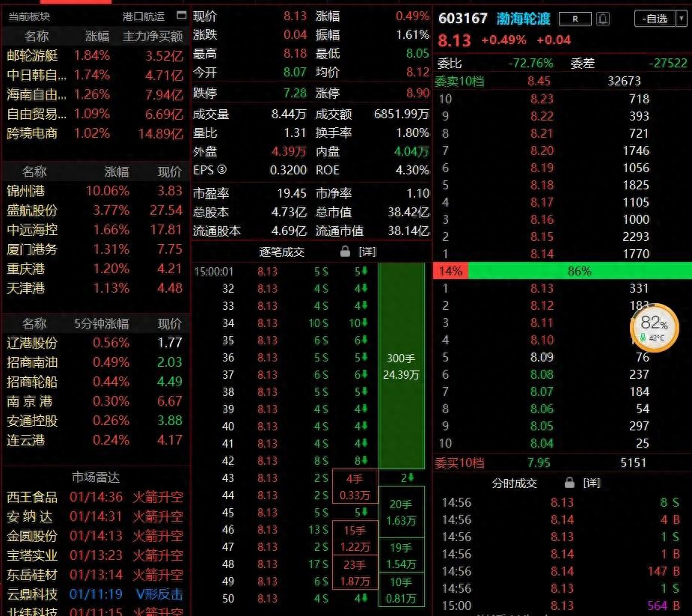
Task: Click the green 86% sell ratio bar
Action: pos(579,272)
